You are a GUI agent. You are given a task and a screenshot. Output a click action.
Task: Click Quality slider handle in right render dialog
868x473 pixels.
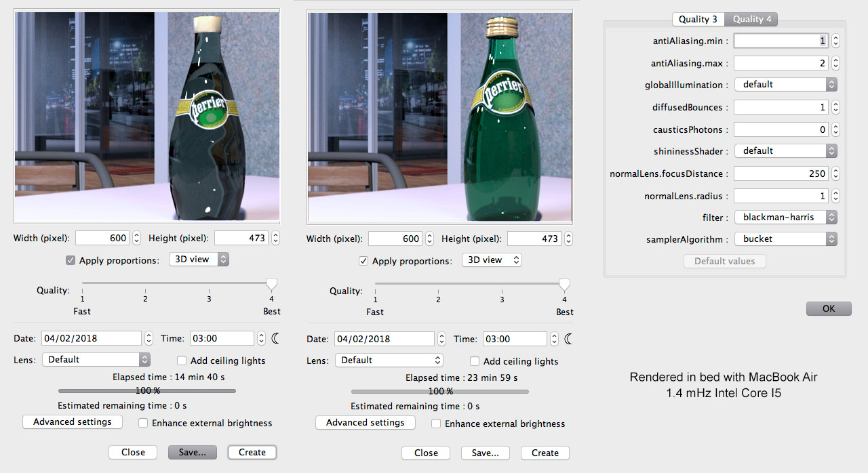tap(564, 285)
